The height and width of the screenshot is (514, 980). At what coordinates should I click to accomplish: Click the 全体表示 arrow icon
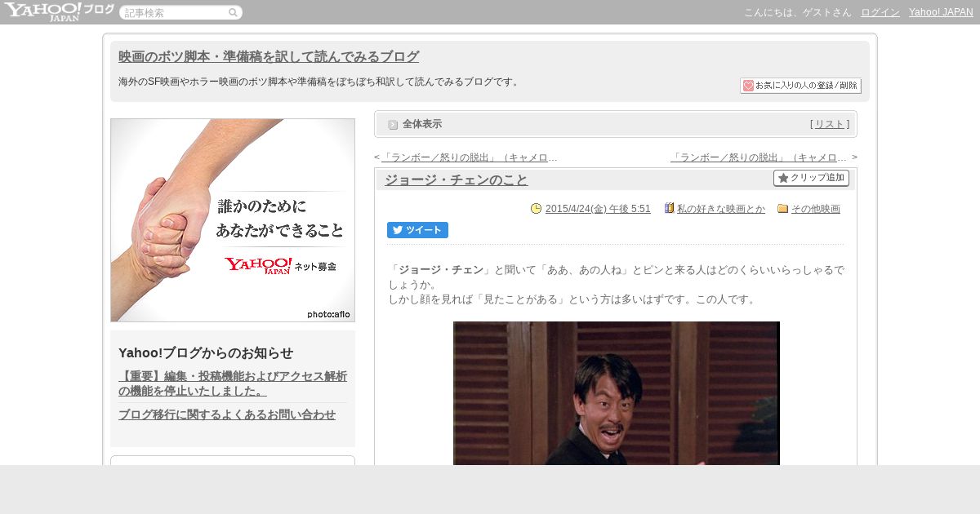(x=393, y=124)
